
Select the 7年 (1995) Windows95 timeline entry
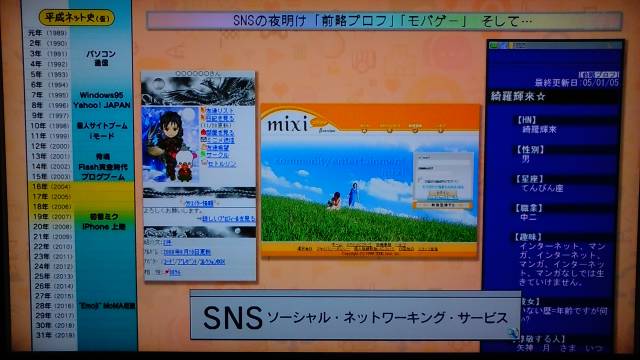click(81, 95)
